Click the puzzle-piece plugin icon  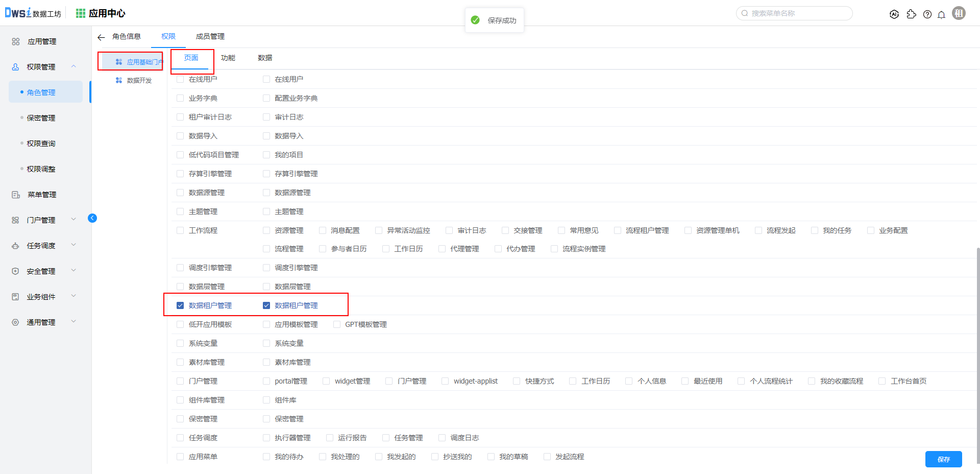point(911,14)
